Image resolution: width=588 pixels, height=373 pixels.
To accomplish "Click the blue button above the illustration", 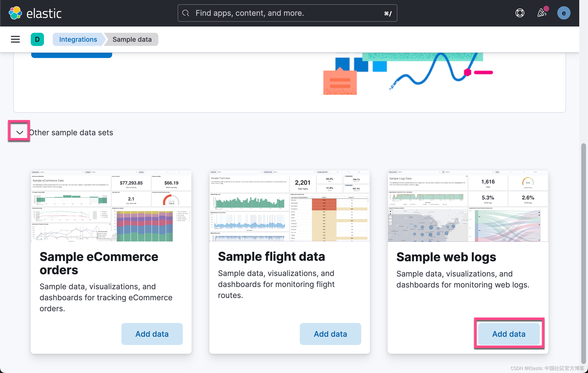I will (x=72, y=55).
